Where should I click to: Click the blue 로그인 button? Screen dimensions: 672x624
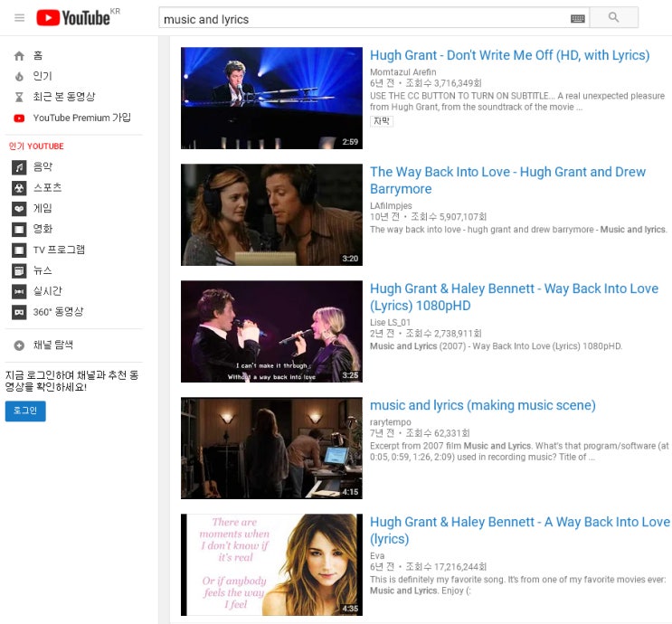tap(25, 411)
